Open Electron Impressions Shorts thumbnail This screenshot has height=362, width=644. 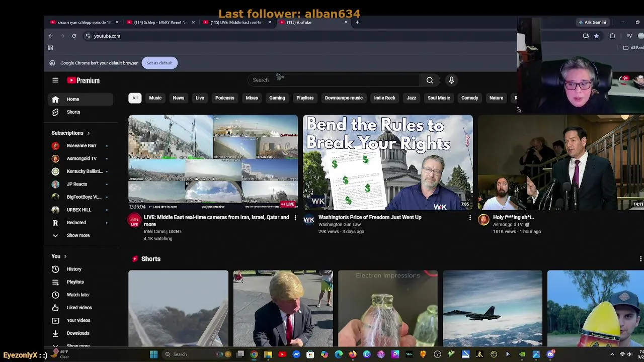click(388, 308)
